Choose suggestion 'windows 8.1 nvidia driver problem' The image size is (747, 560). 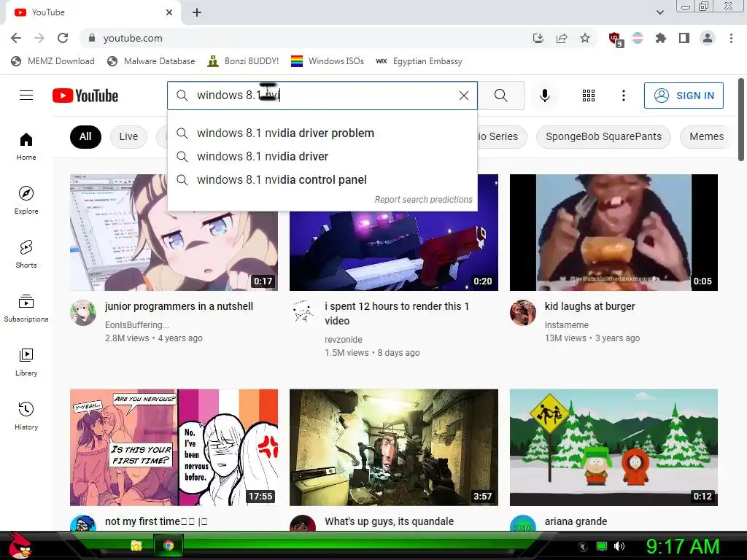(x=322, y=133)
